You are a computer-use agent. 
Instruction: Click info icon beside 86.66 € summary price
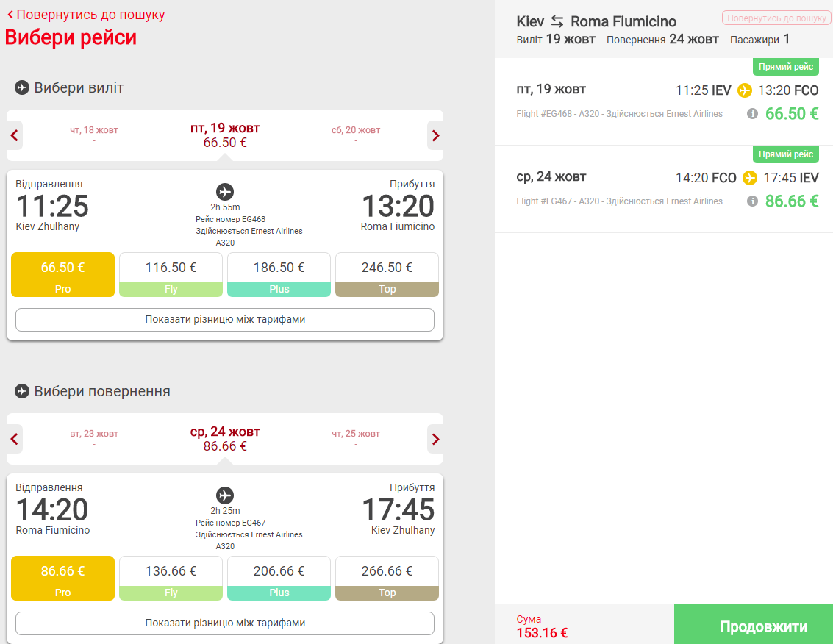752,201
